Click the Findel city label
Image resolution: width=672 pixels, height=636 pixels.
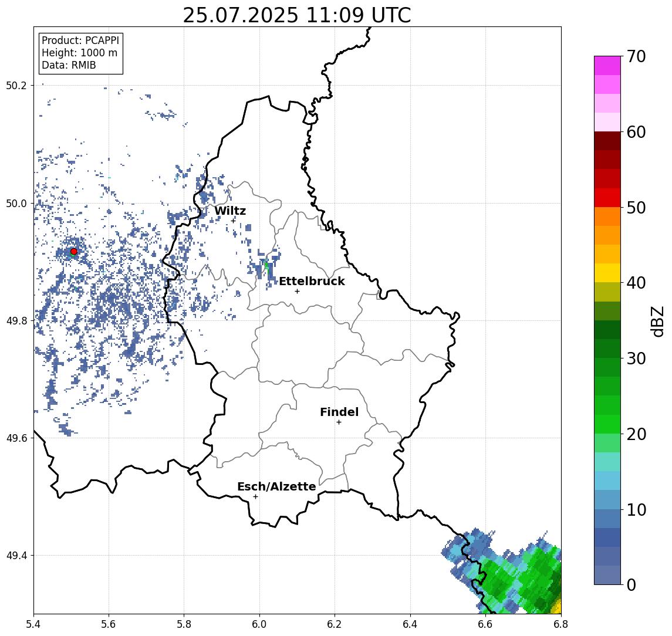coord(339,412)
